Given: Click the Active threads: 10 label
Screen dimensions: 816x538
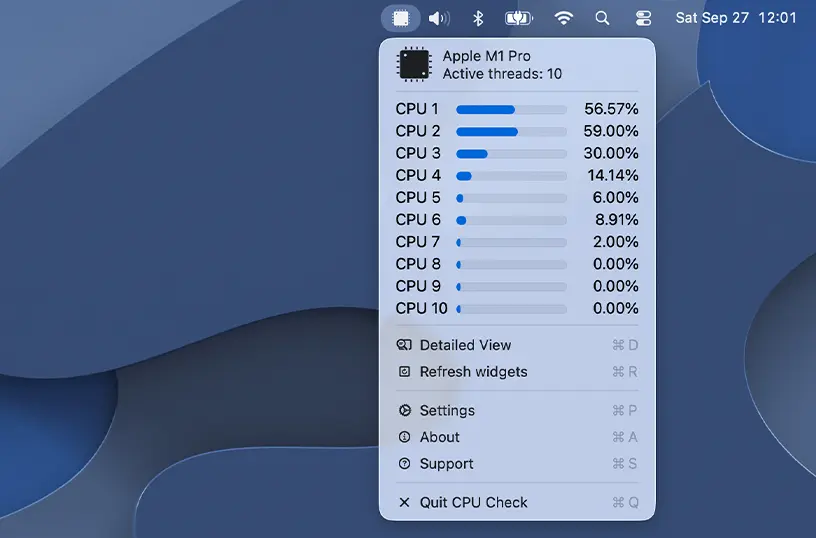Looking at the screenshot, I should [502, 74].
